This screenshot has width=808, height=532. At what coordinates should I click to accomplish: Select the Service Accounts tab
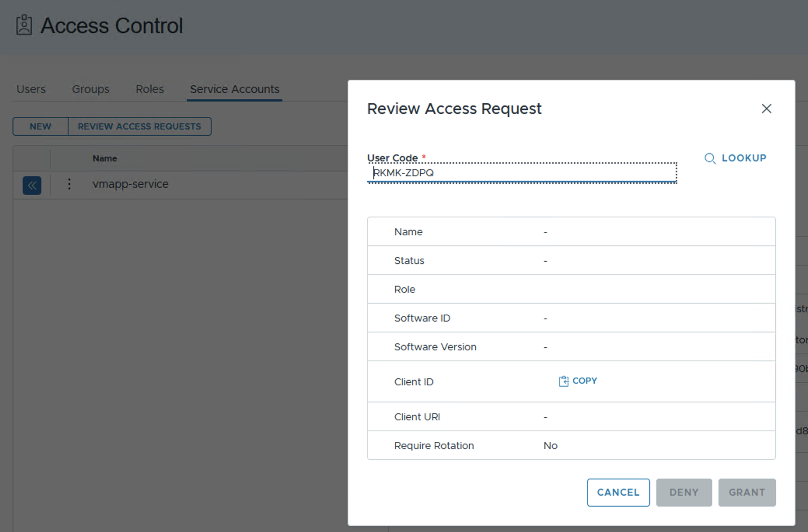[234, 89]
